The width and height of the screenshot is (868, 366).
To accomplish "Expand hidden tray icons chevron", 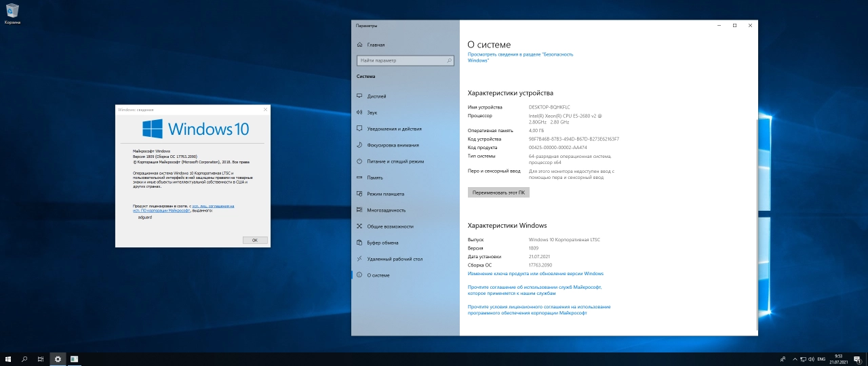I will [795, 359].
